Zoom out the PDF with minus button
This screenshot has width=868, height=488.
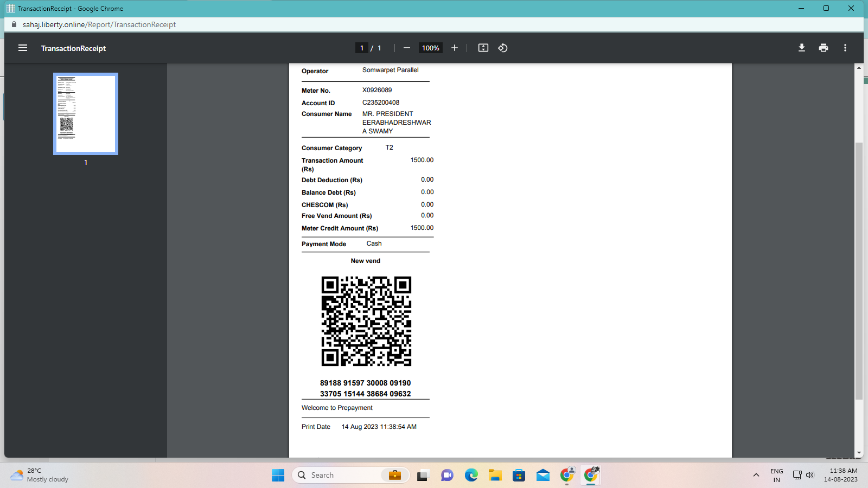click(407, 48)
